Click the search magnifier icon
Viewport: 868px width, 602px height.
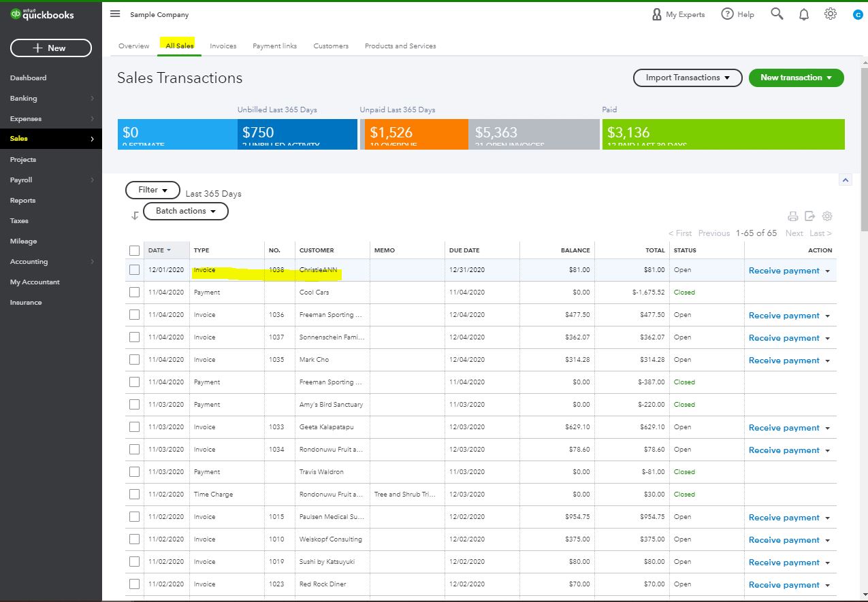tap(777, 14)
